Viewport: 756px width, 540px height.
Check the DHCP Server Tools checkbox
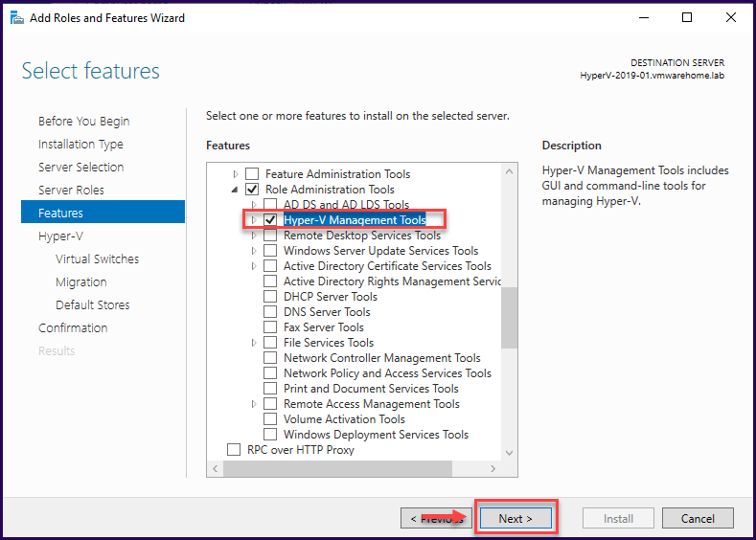(270, 297)
